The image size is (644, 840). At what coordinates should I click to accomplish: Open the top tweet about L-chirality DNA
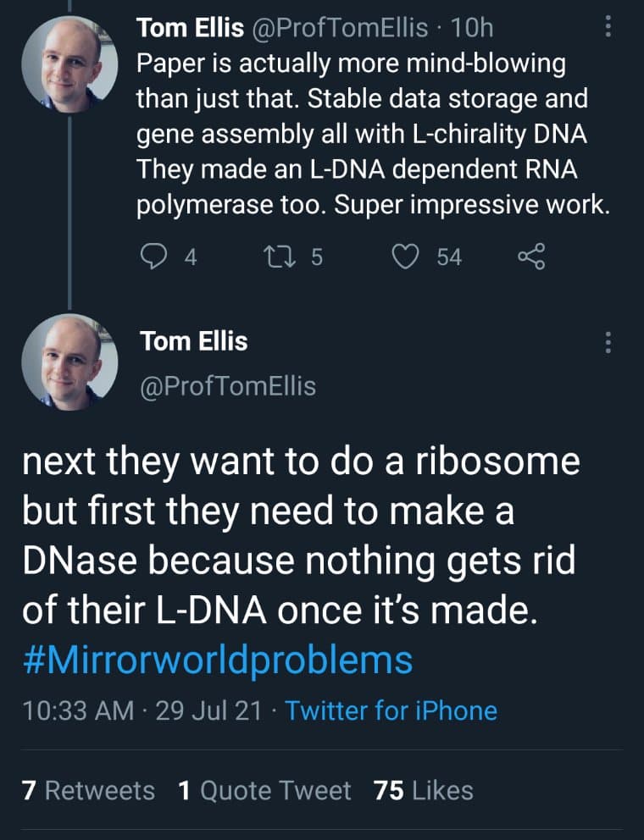(373, 135)
